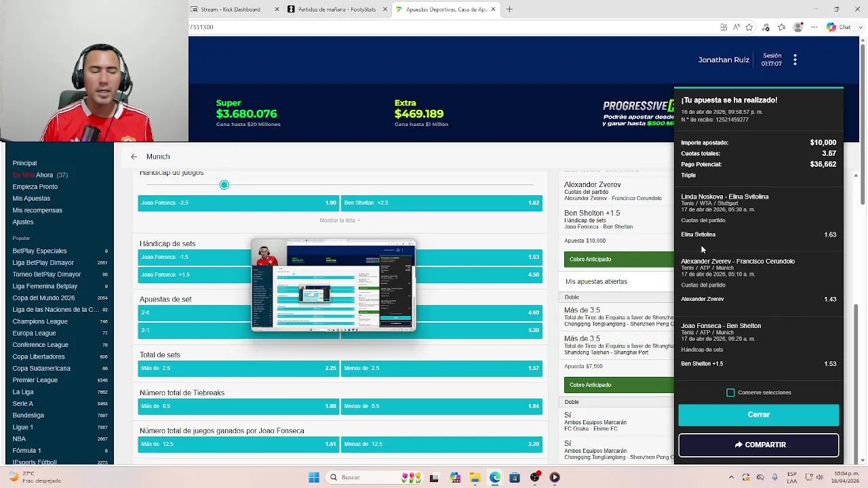The image size is (868, 488).
Task: Open Premier League in sidebar
Action: (x=35, y=380)
